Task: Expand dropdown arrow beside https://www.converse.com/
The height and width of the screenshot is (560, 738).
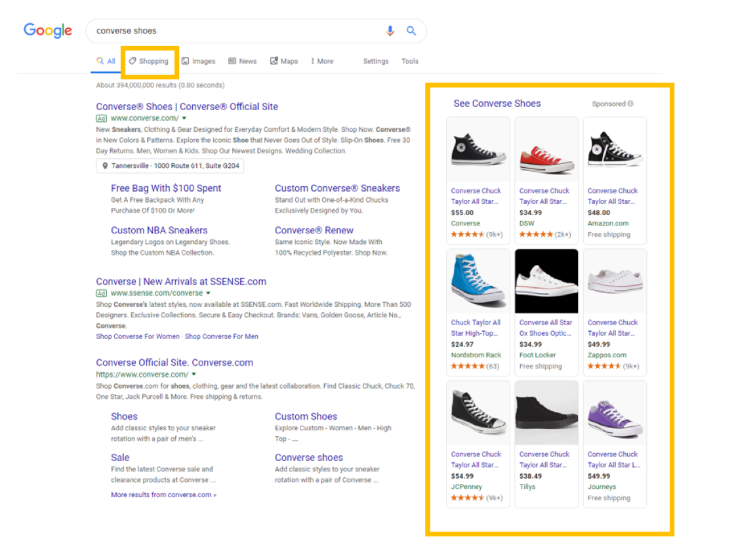Action: (x=194, y=374)
